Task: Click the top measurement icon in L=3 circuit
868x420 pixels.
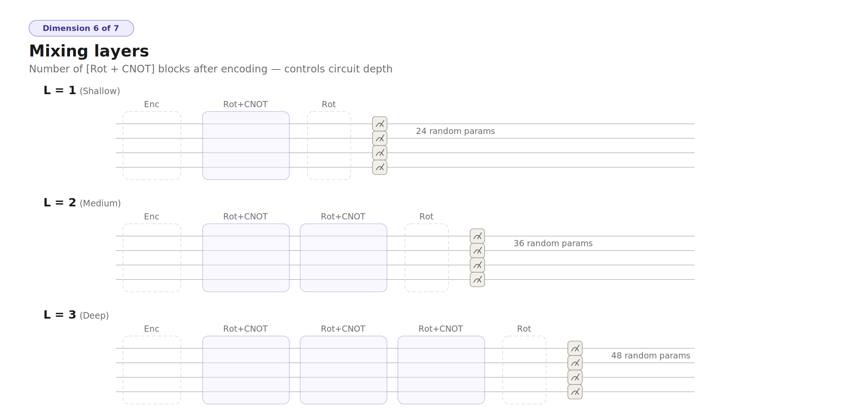Action: 575,348
